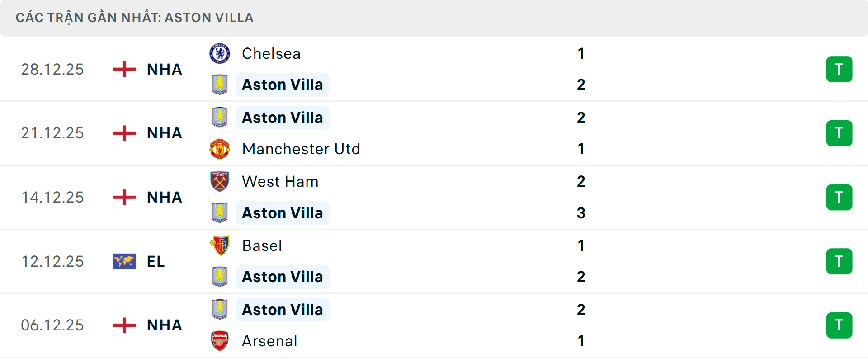This screenshot has width=868, height=358.
Task: Click the Chelsea club crest
Action: click(x=220, y=53)
